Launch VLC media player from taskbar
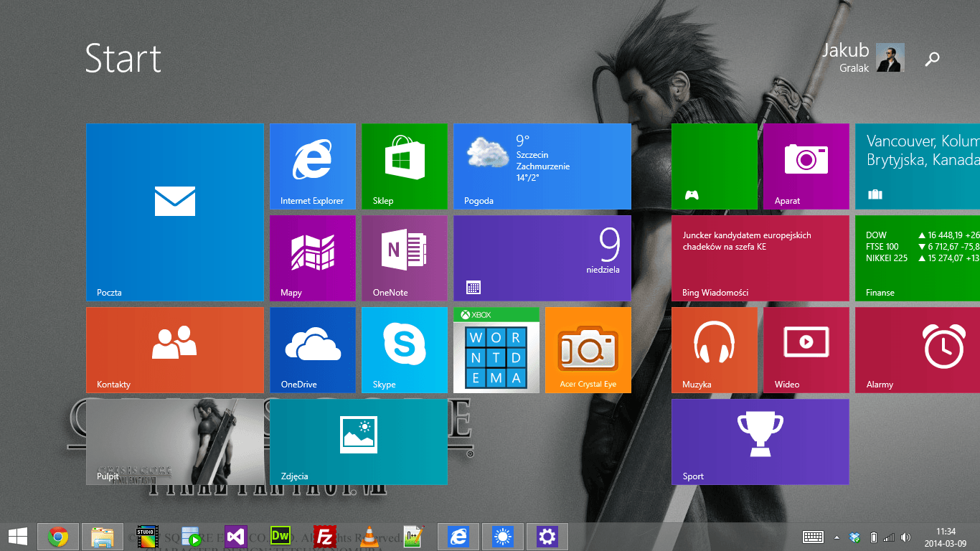 [x=369, y=537]
